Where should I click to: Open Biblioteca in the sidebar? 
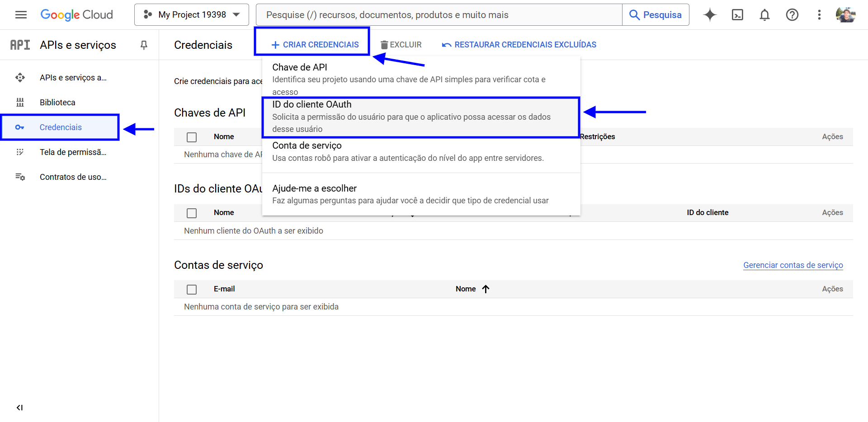pyautogui.click(x=57, y=103)
